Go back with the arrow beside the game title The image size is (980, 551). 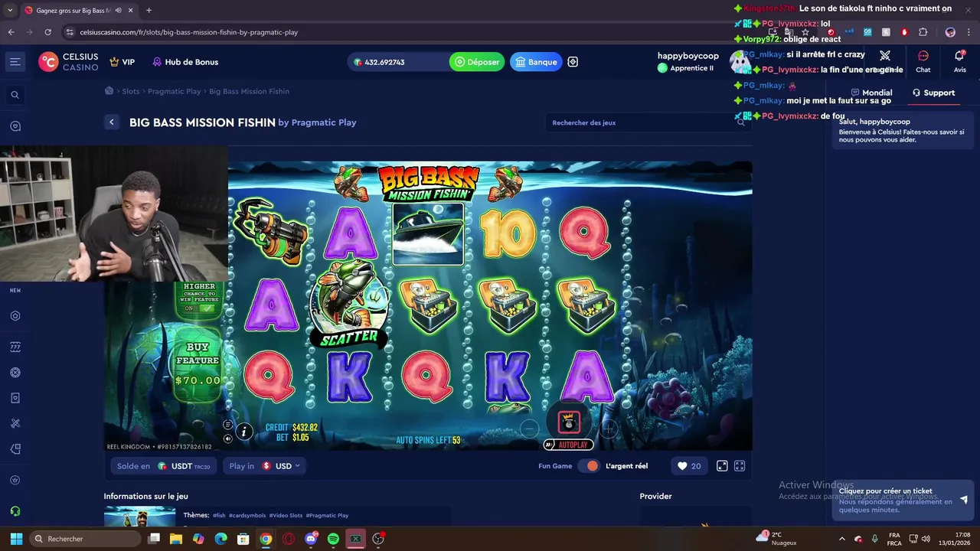coord(112,122)
